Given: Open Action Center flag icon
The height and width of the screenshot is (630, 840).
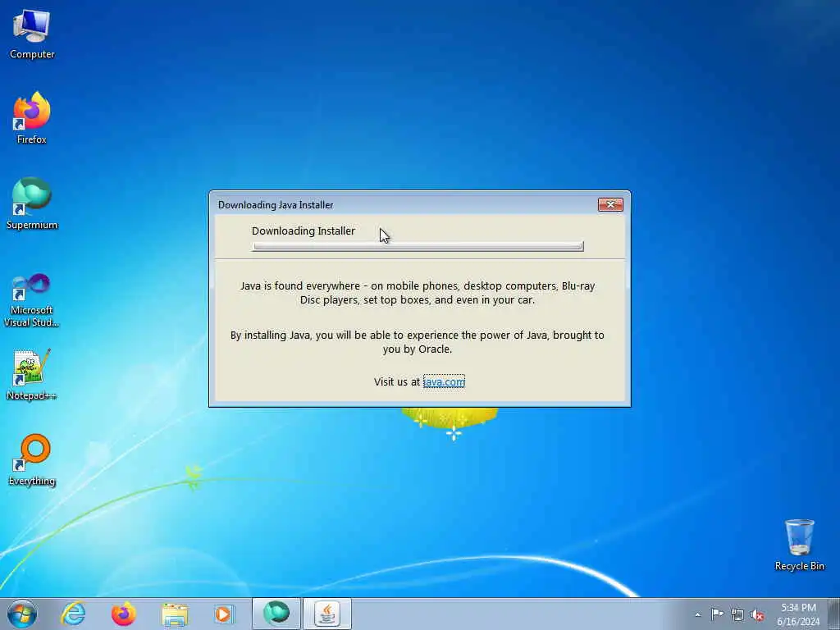Looking at the screenshot, I should tap(717, 614).
